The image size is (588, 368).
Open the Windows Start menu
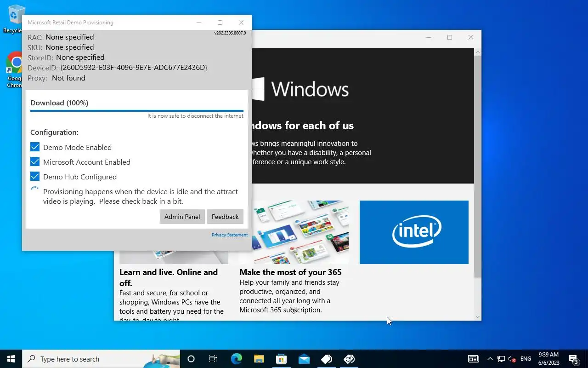(11, 359)
